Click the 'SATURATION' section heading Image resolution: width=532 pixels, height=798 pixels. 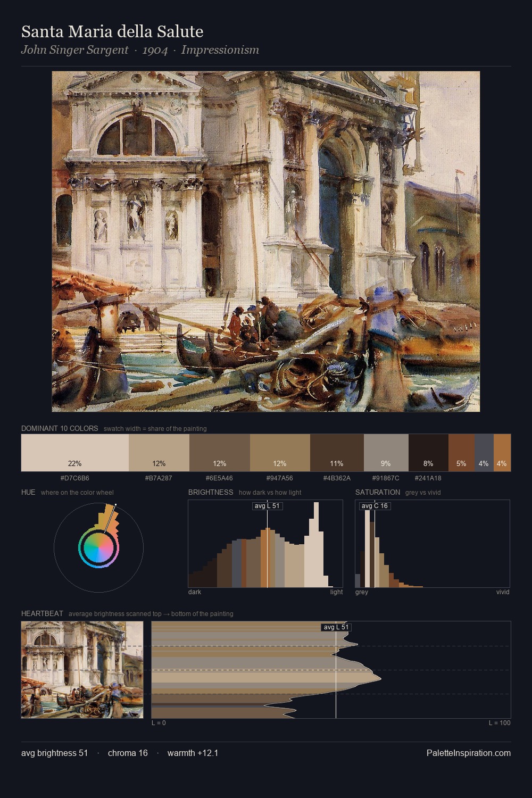(378, 492)
